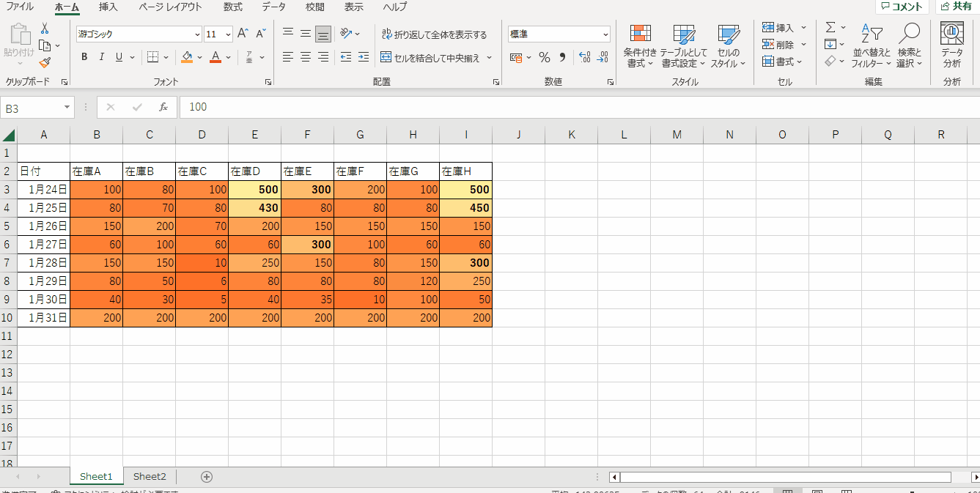Click the Copy icon in clipboard group
Image resolution: width=980 pixels, height=493 pixels.
click(x=45, y=45)
